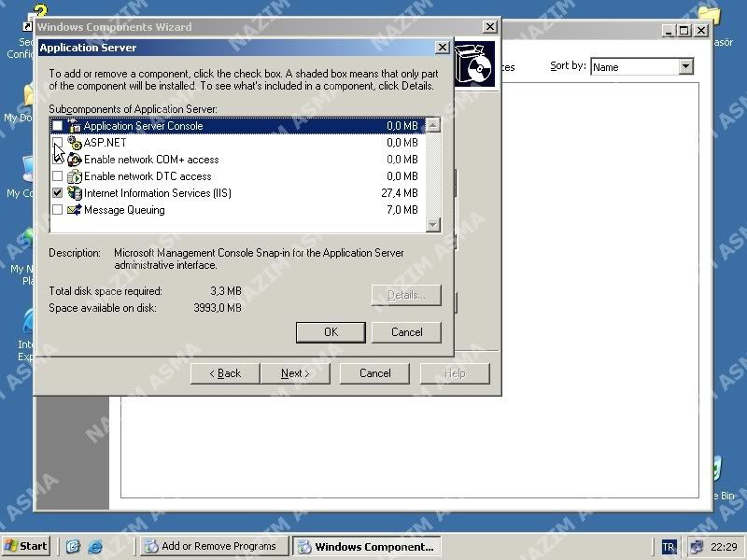Close the Windows Components Wizard window
The width and height of the screenshot is (747, 560).
coord(489,27)
